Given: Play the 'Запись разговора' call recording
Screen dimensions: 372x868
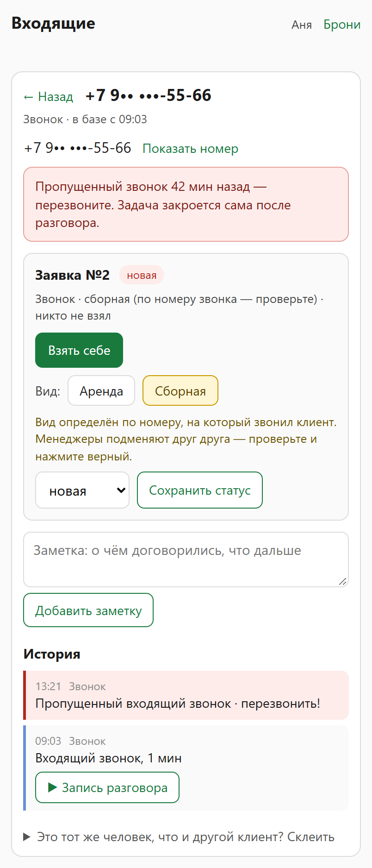Looking at the screenshot, I should [x=107, y=787].
